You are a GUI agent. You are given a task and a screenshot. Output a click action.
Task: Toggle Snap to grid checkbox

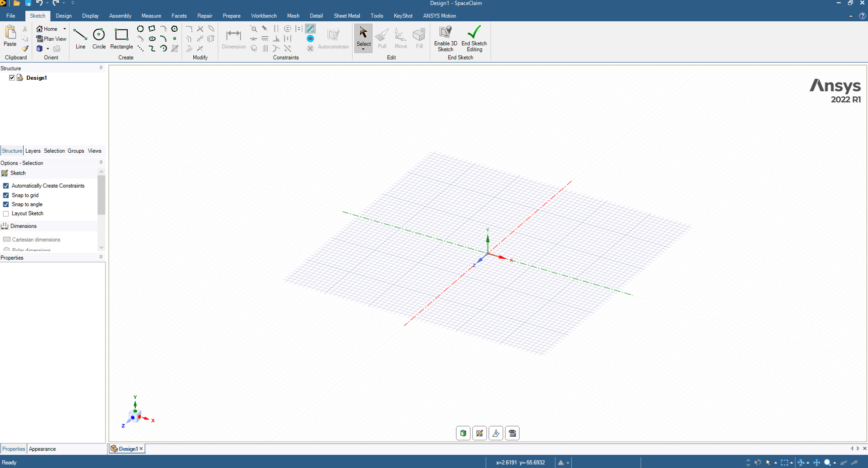click(x=6, y=195)
